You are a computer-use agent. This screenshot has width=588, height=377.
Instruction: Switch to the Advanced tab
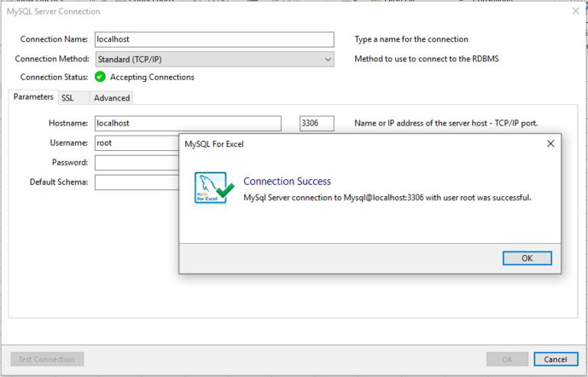click(112, 98)
